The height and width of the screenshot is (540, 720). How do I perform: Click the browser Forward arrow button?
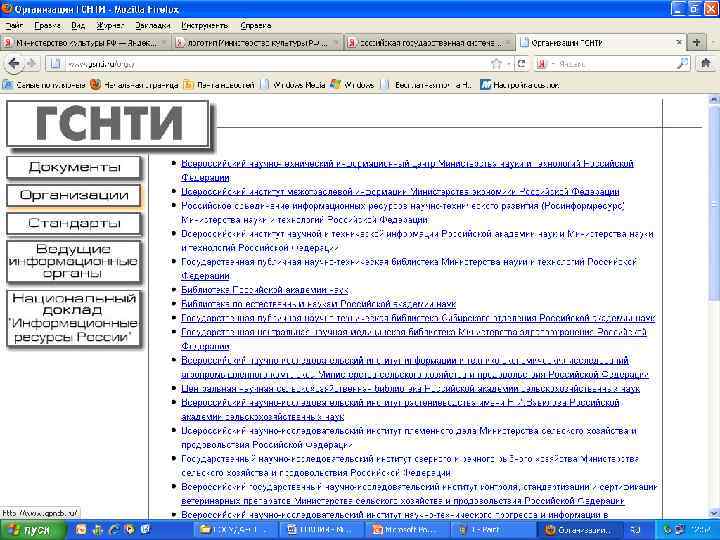(x=32, y=64)
